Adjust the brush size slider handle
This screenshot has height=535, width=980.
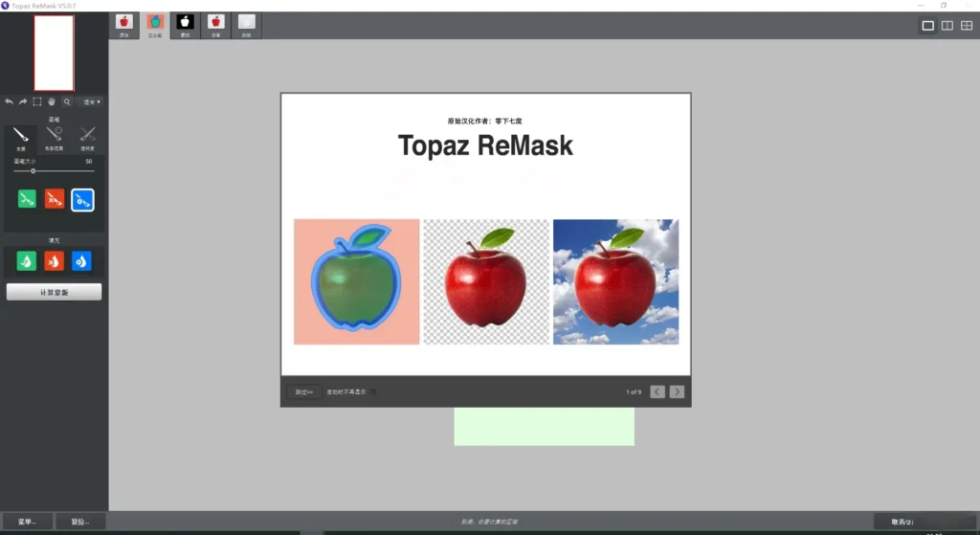(x=33, y=171)
